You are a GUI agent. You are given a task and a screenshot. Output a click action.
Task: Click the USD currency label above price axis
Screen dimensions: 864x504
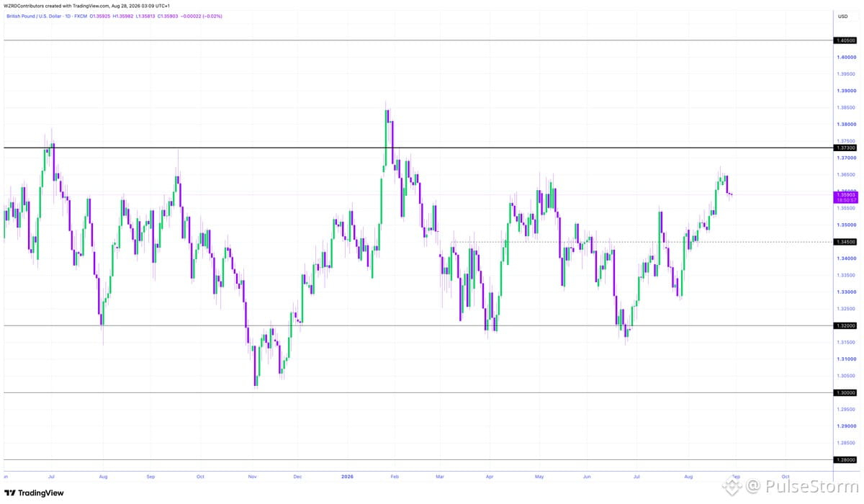[x=842, y=15]
